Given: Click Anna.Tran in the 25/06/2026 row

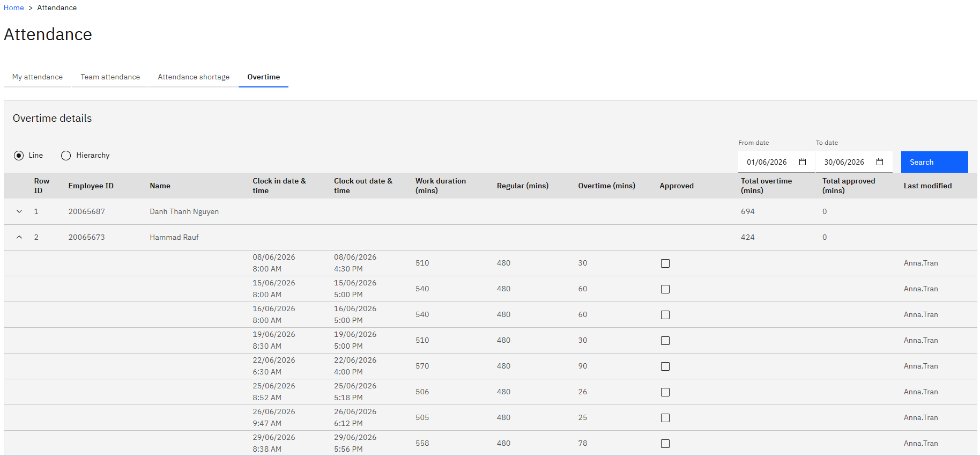Looking at the screenshot, I should point(921,392).
